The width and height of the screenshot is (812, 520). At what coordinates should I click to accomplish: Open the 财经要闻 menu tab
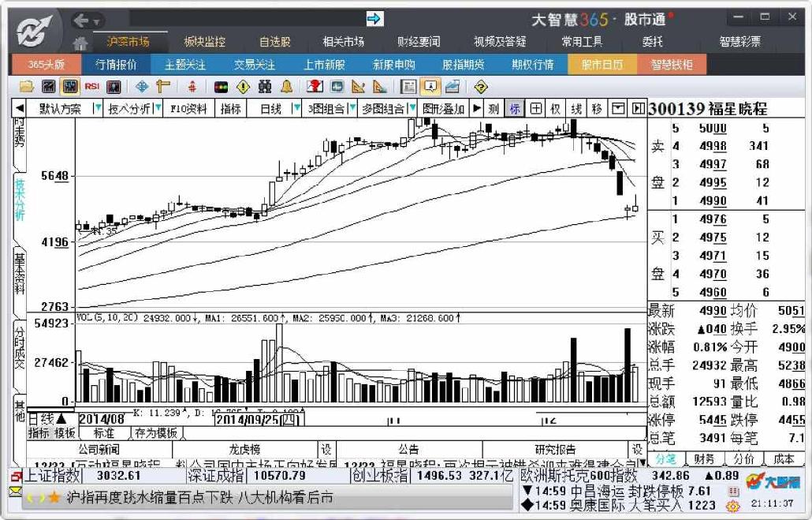click(x=419, y=42)
